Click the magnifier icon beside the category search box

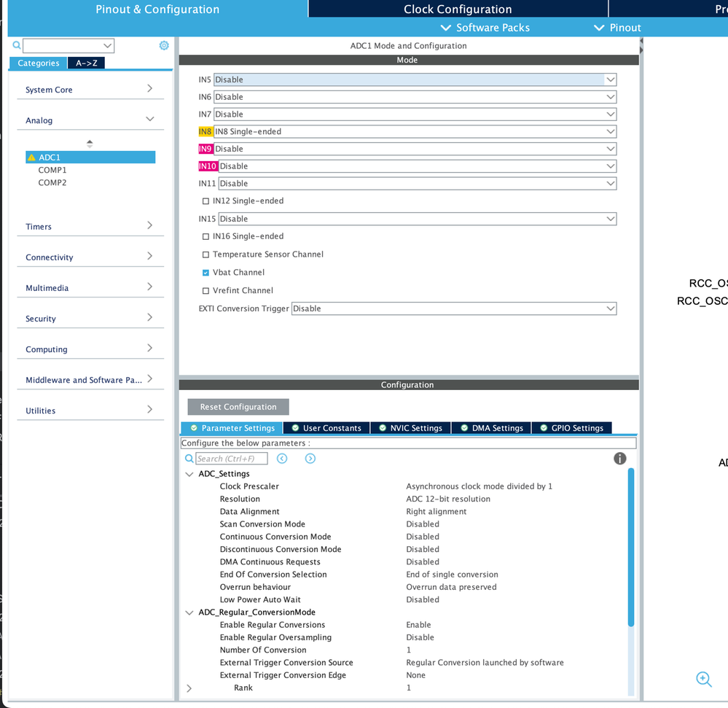(17, 45)
